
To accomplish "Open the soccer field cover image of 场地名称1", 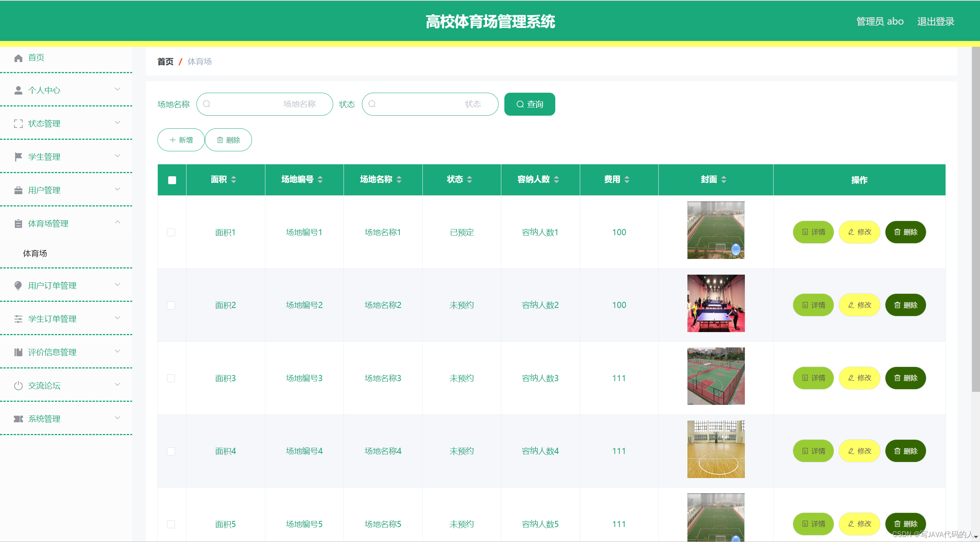I will point(716,230).
